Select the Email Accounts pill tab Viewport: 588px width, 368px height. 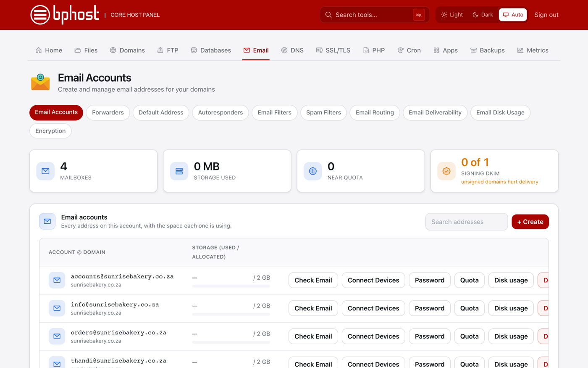pyautogui.click(x=56, y=113)
